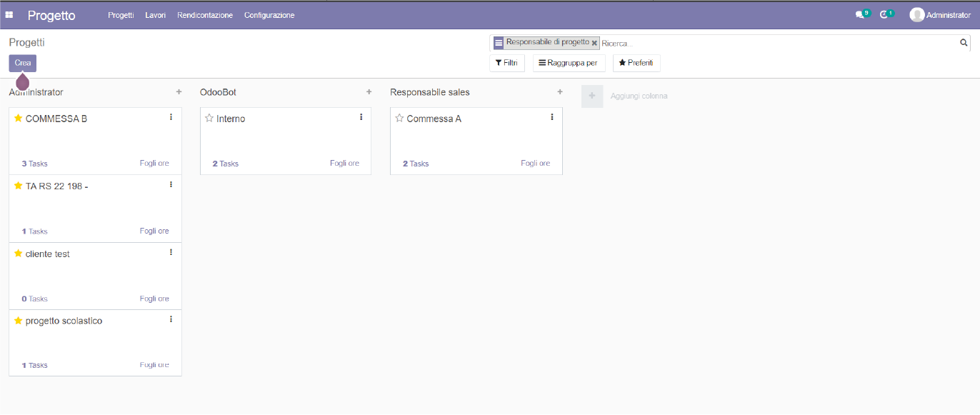Click the TA RS 22 198 project title

[56, 186]
